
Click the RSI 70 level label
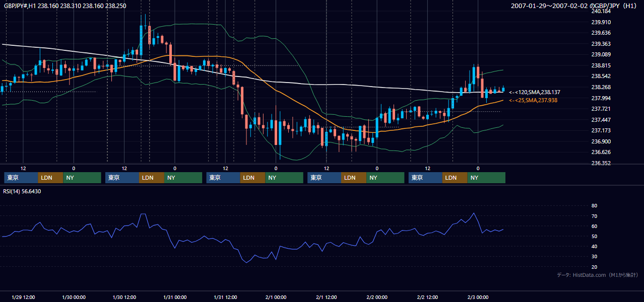click(x=594, y=216)
